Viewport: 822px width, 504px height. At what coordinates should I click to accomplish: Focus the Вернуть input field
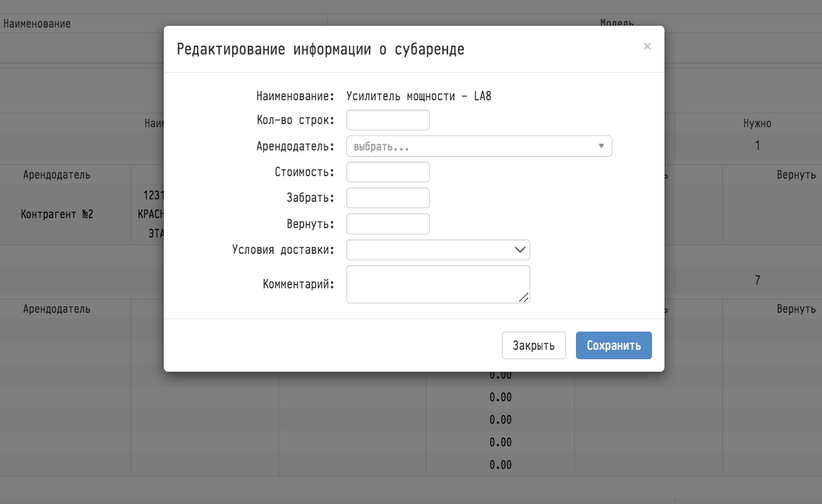coord(388,224)
